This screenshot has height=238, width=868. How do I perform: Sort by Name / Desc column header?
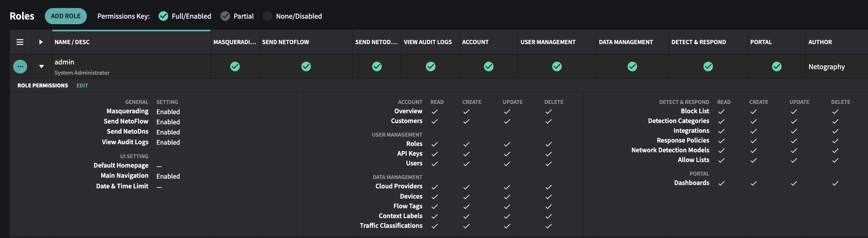(72, 42)
